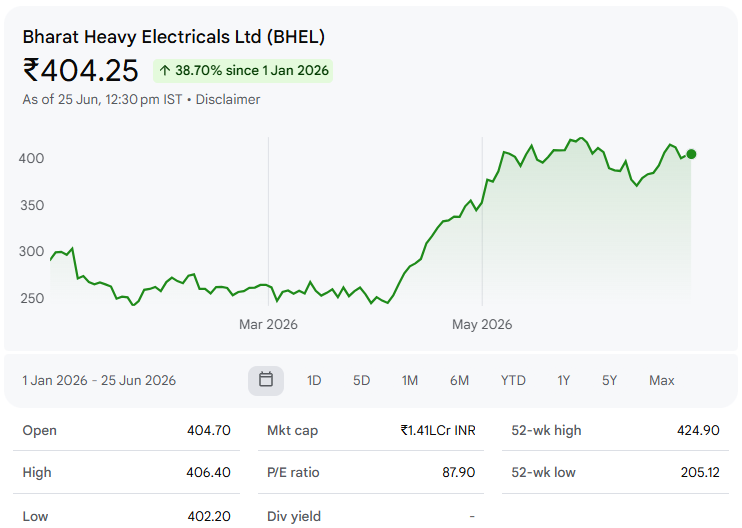This screenshot has width=742, height=528.
Task: Click the P/E ratio label
Action: 293,472
